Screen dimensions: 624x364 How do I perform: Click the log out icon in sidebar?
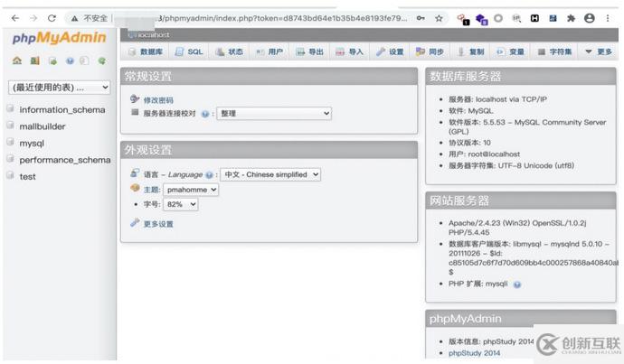[35, 61]
